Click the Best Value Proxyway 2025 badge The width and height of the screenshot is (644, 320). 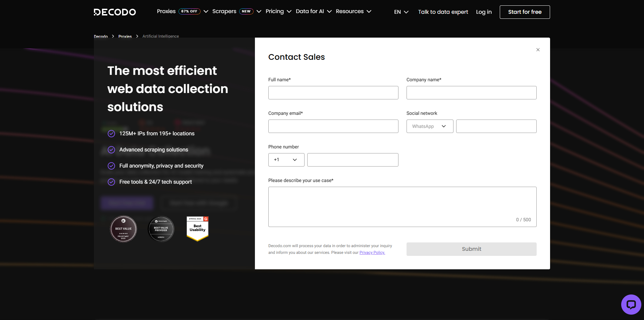pyautogui.click(x=123, y=229)
